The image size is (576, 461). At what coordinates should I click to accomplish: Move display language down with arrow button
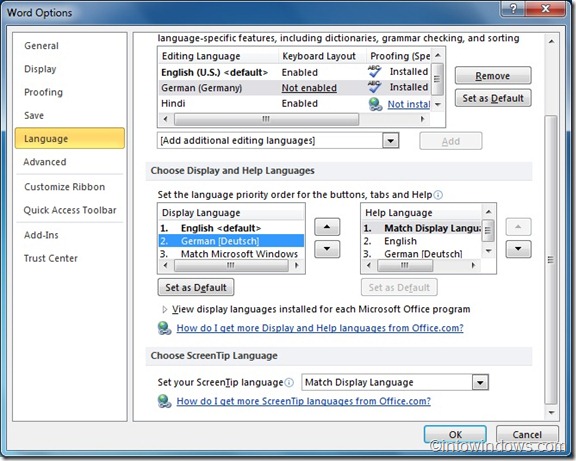point(327,249)
